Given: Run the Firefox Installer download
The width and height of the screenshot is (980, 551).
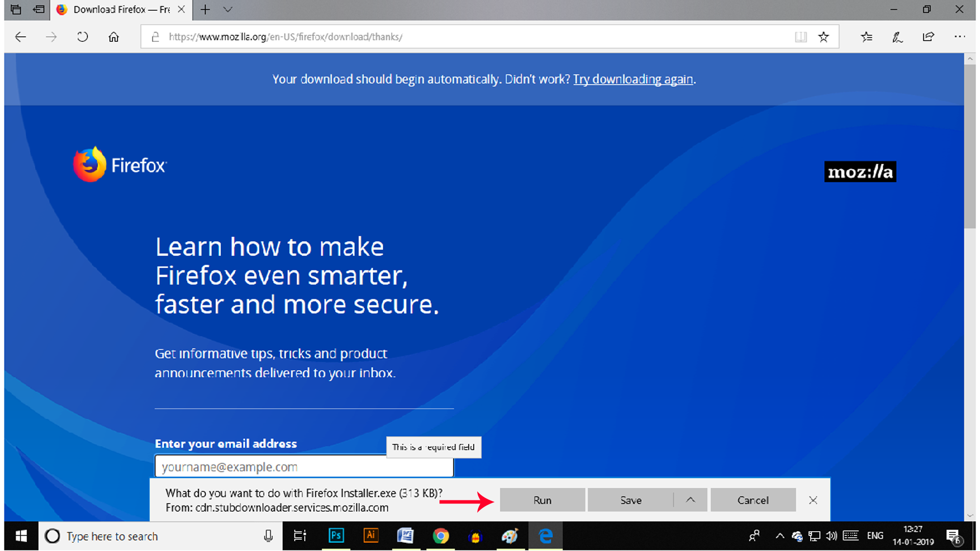Looking at the screenshot, I should click(x=542, y=500).
